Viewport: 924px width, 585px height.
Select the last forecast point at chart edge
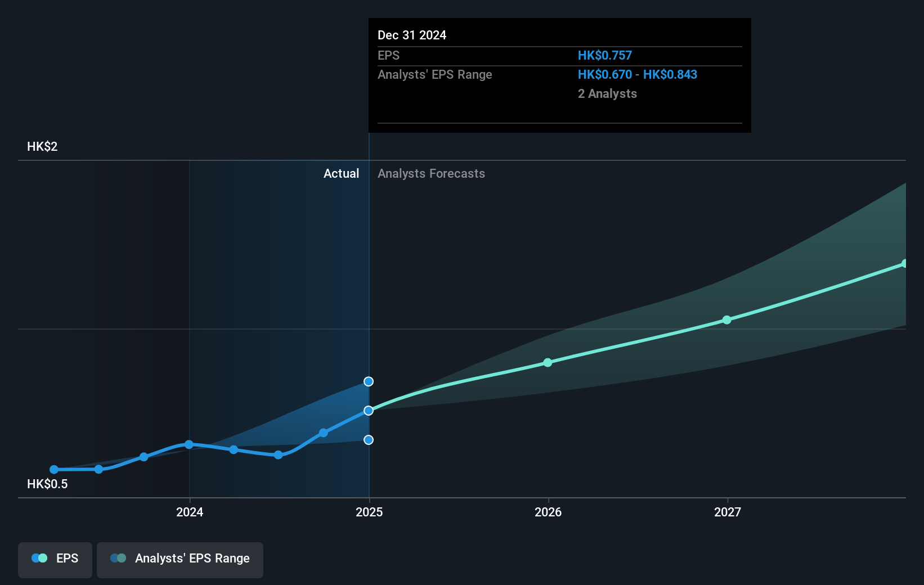pos(904,263)
